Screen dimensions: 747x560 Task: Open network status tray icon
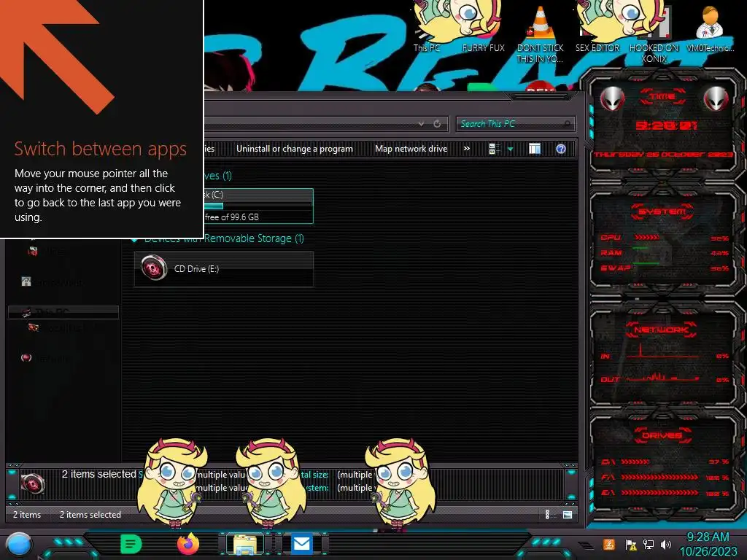coord(648,544)
